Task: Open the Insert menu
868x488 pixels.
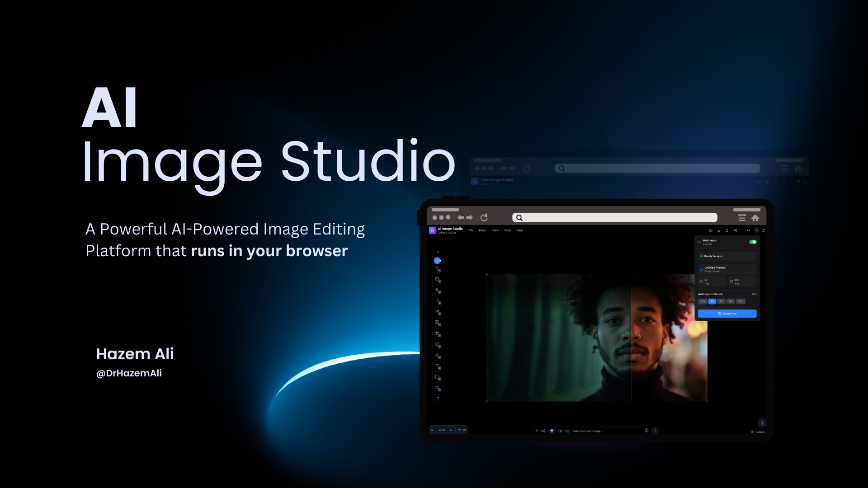Action: [483, 230]
